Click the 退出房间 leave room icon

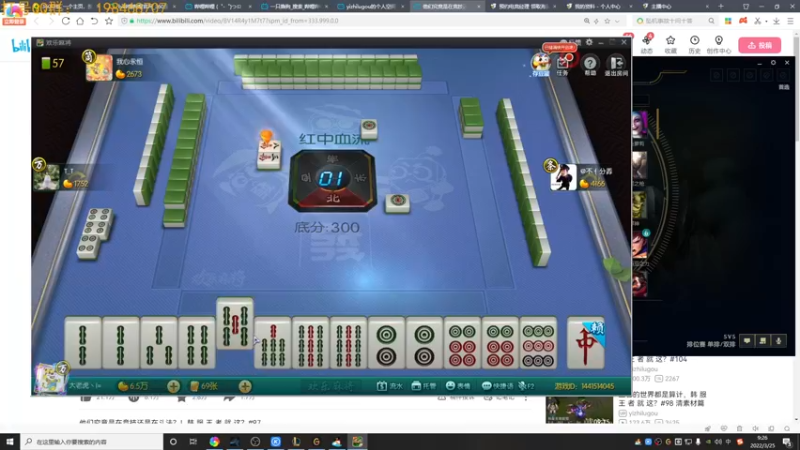coord(616,65)
